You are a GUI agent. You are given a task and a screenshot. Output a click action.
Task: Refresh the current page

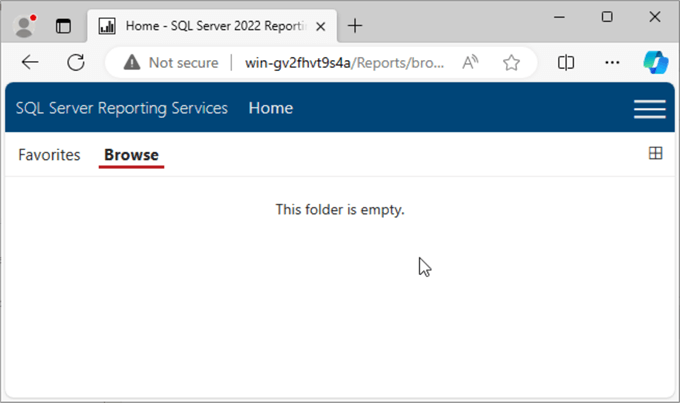[x=76, y=62]
